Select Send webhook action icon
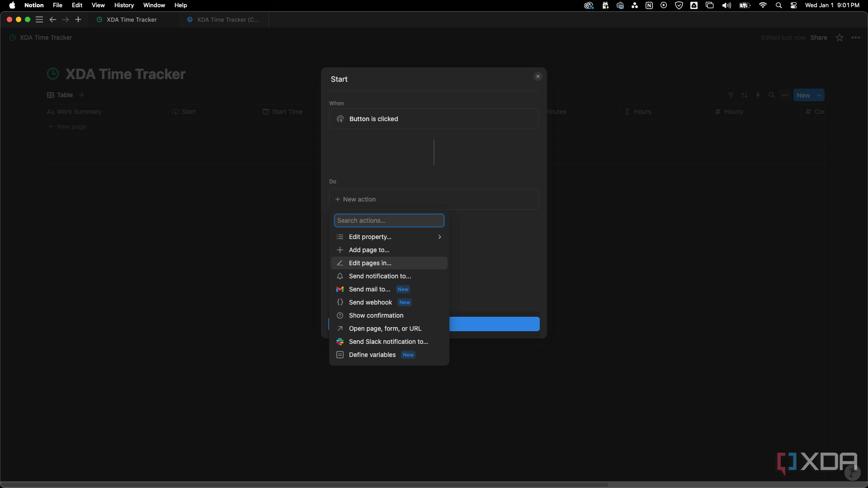The width and height of the screenshot is (868, 488). point(340,302)
